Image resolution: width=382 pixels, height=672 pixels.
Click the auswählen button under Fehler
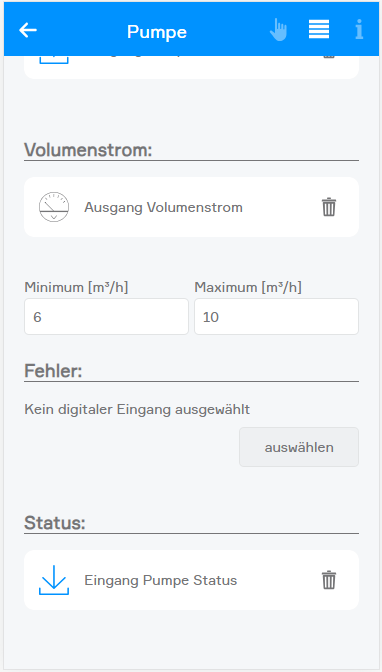tap(299, 447)
